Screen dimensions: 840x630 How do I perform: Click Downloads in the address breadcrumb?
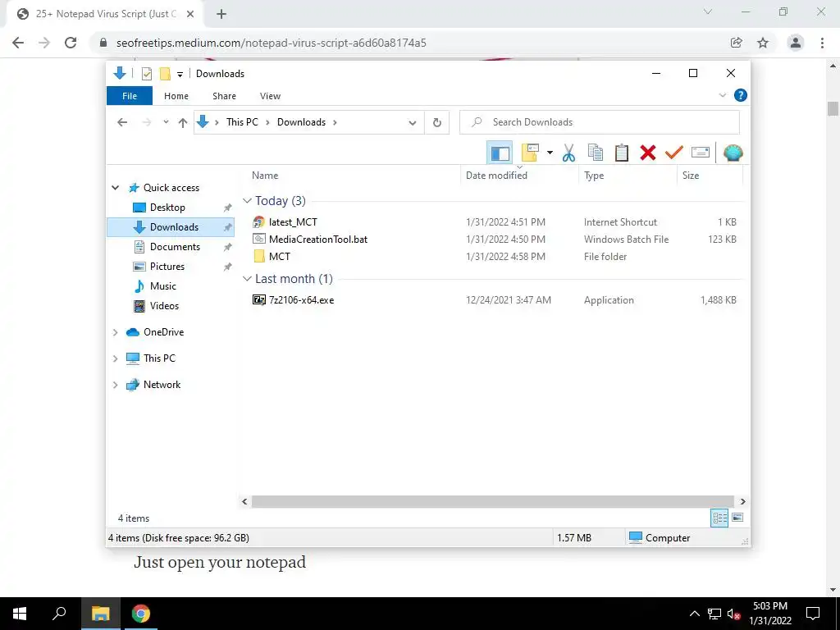coord(301,122)
